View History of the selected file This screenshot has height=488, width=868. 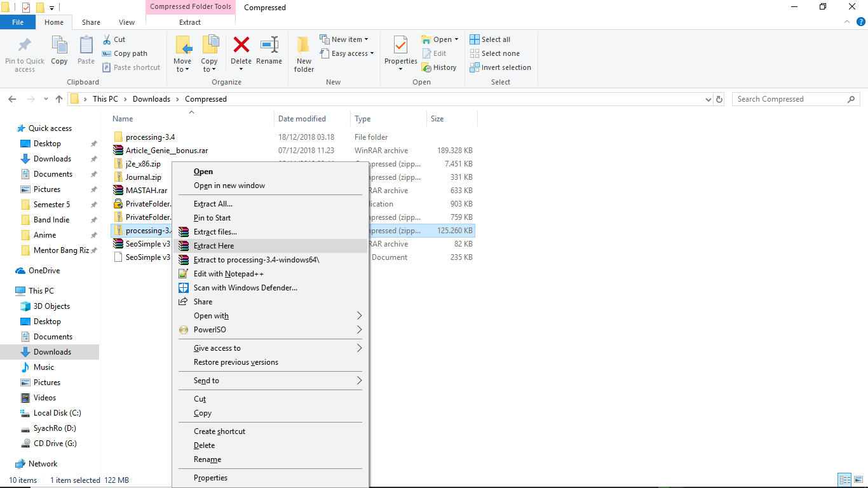(440, 67)
